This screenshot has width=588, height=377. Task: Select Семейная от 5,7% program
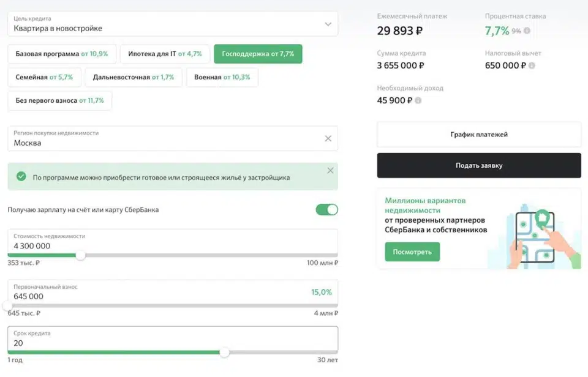pos(44,77)
